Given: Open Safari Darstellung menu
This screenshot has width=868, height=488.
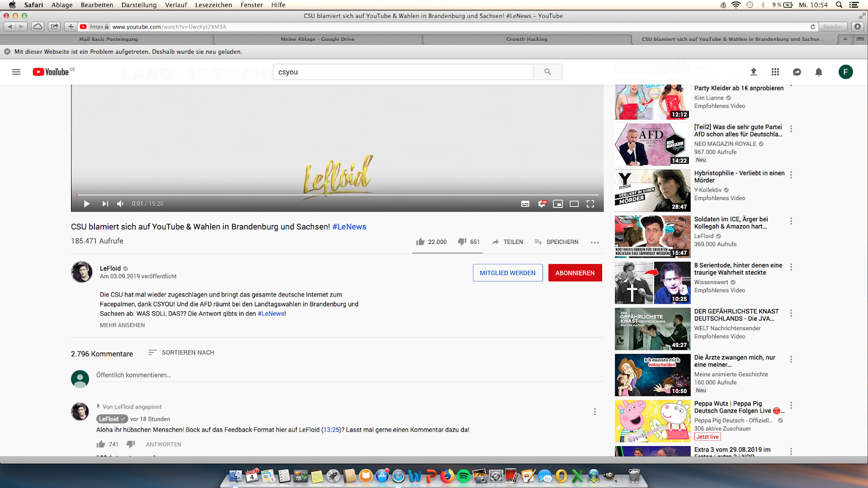Looking at the screenshot, I should pos(139,5).
